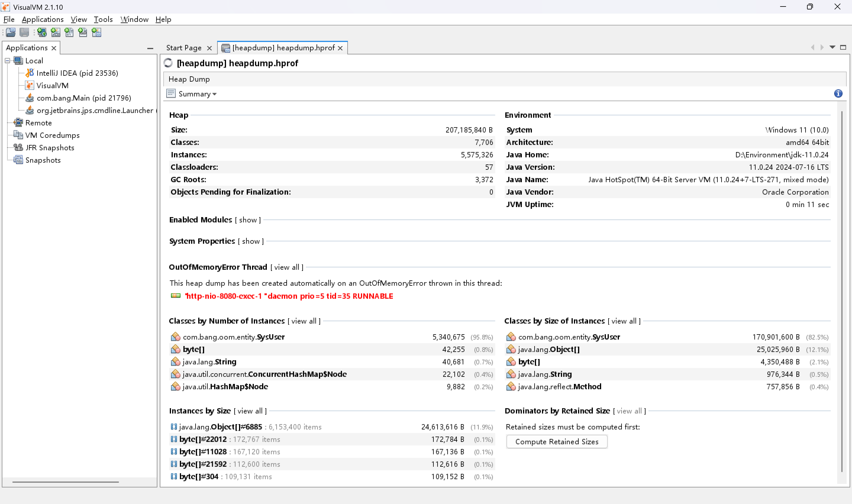Collapse the Local tree node
This screenshot has height=504, width=852.
[7, 61]
